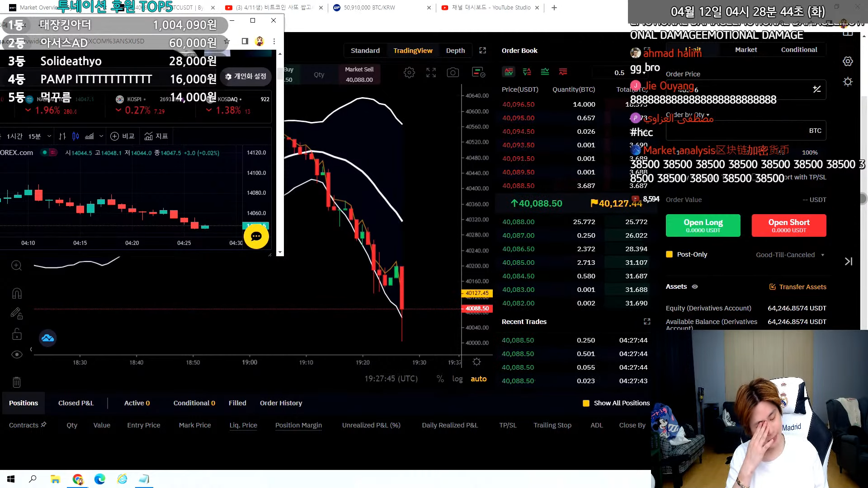The height and width of the screenshot is (488, 868).
Task: Remove drawings with trash can icon
Action: click(17, 382)
